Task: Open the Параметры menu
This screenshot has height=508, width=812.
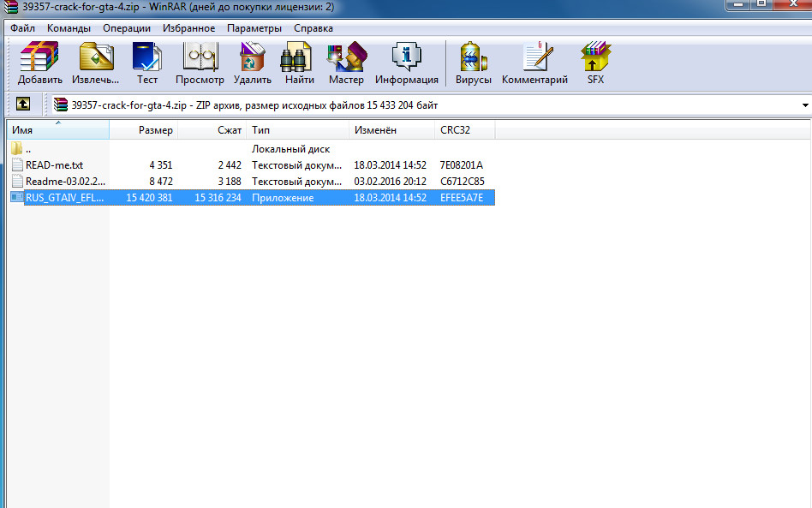Action: pos(254,28)
